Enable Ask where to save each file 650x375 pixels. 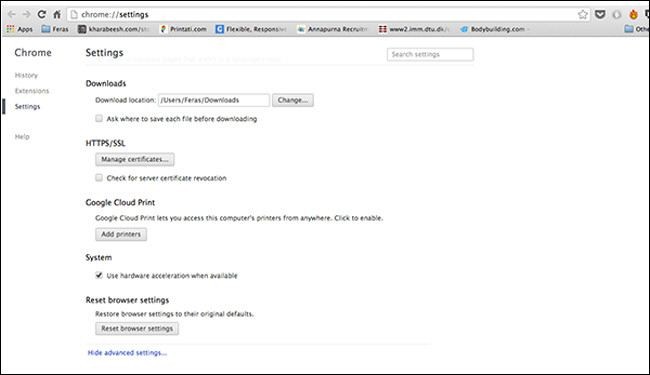99,119
